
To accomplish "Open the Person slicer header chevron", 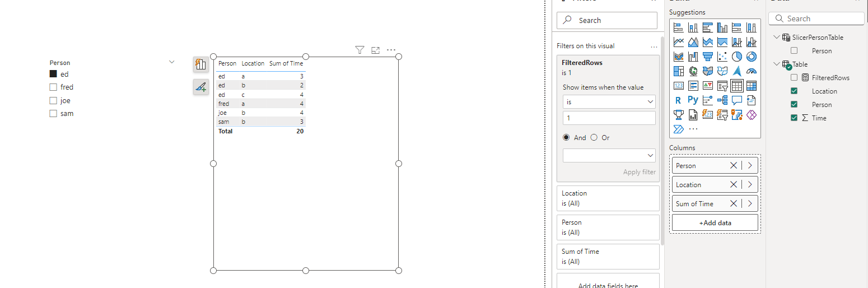I will (172, 62).
